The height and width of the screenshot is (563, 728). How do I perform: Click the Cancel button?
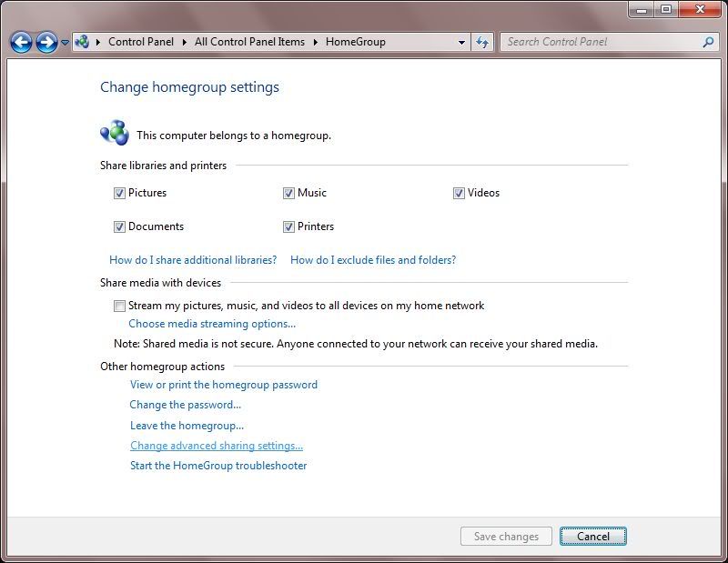tap(593, 537)
